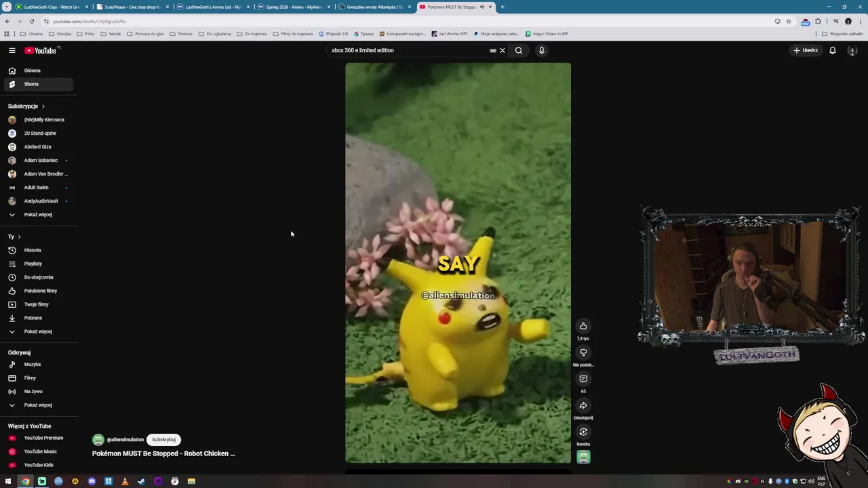
Task: Open Wszystkie zakładki folder
Action: 843,34
